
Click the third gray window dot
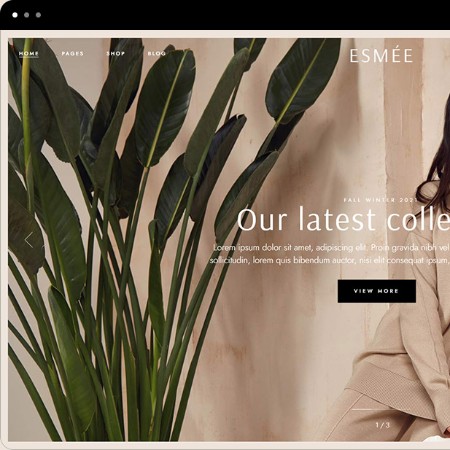[38, 15]
